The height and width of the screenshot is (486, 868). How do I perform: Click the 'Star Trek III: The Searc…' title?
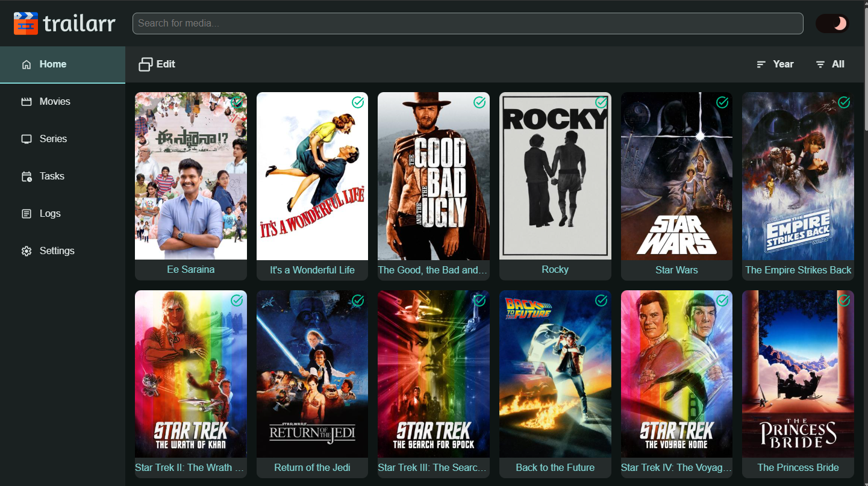[434, 467]
